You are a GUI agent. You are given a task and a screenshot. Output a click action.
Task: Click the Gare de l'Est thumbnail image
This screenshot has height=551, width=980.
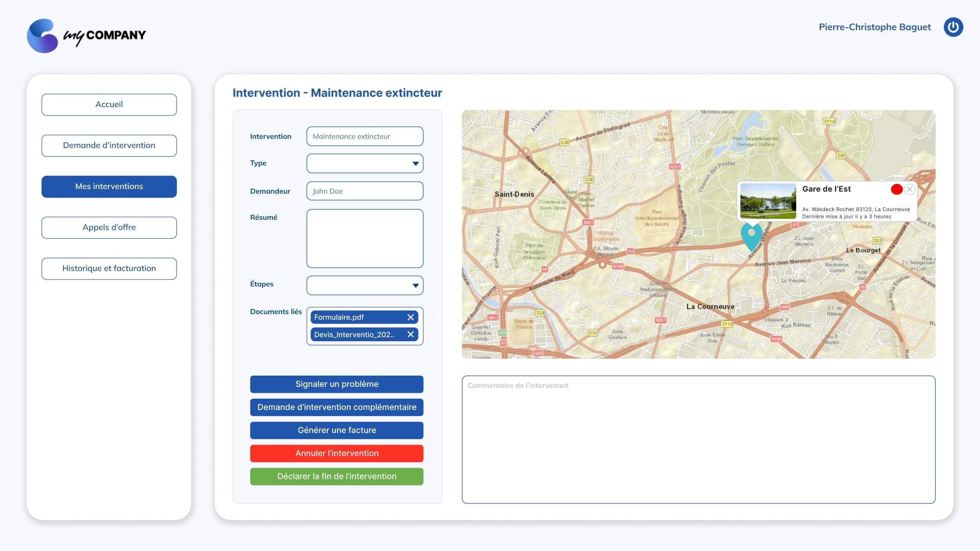click(767, 200)
